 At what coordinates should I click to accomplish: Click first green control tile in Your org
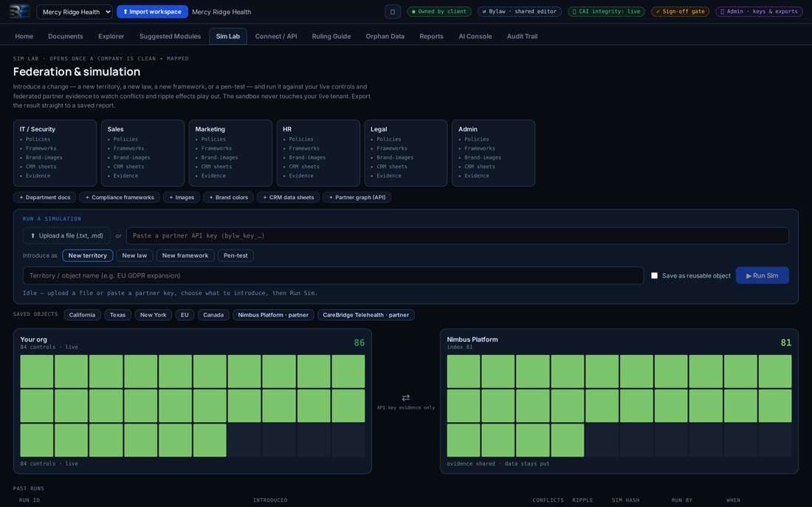pos(37,371)
